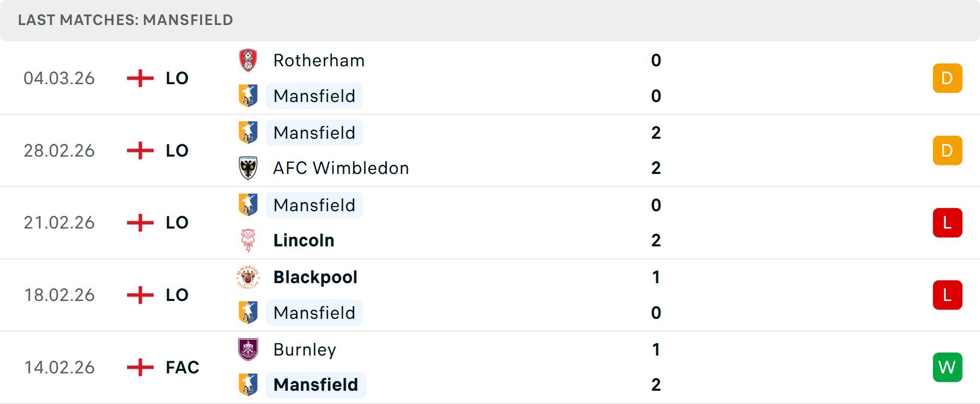Open the LAST MATCHES: MANSFIELD header
The image size is (980, 404).
coord(125,20)
